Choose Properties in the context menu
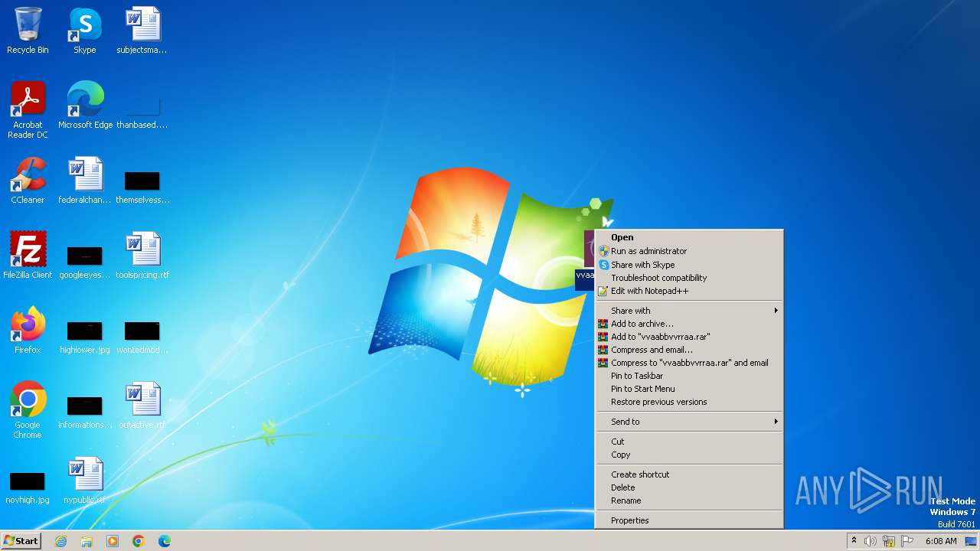This screenshot has height=551, width=980. (689, 520)
